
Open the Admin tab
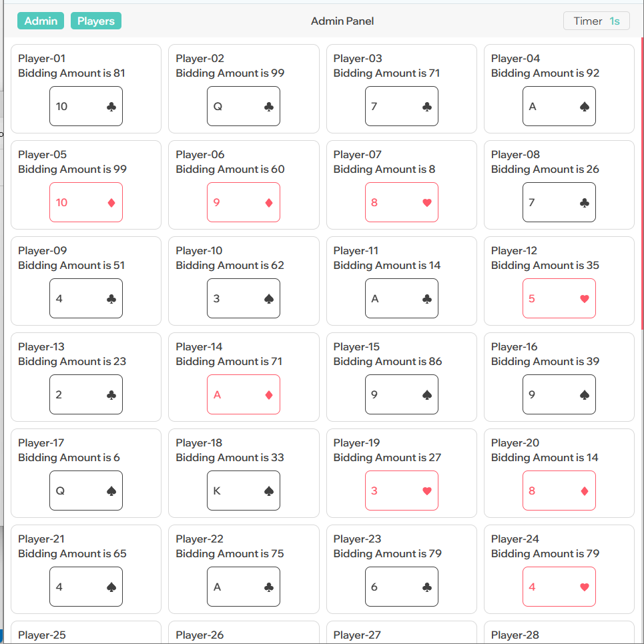click(41, 21)
